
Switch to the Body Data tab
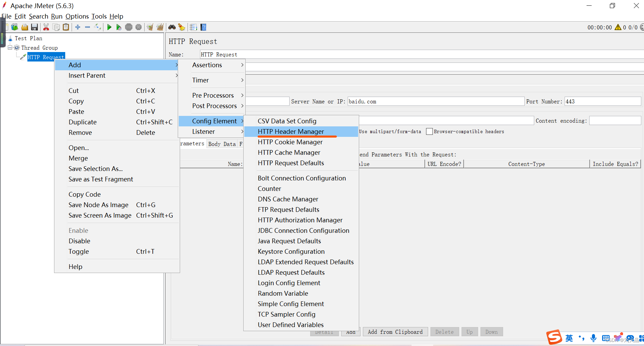click(x=222, y=144)
